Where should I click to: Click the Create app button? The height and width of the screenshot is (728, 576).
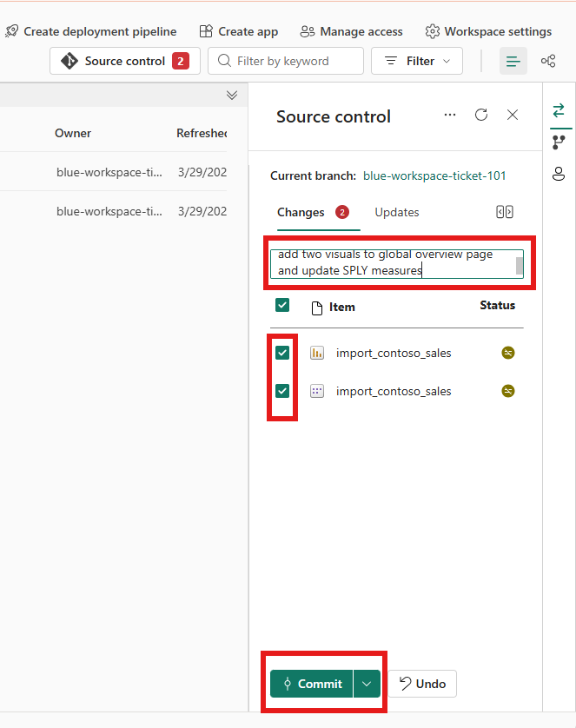pos(239,31)
